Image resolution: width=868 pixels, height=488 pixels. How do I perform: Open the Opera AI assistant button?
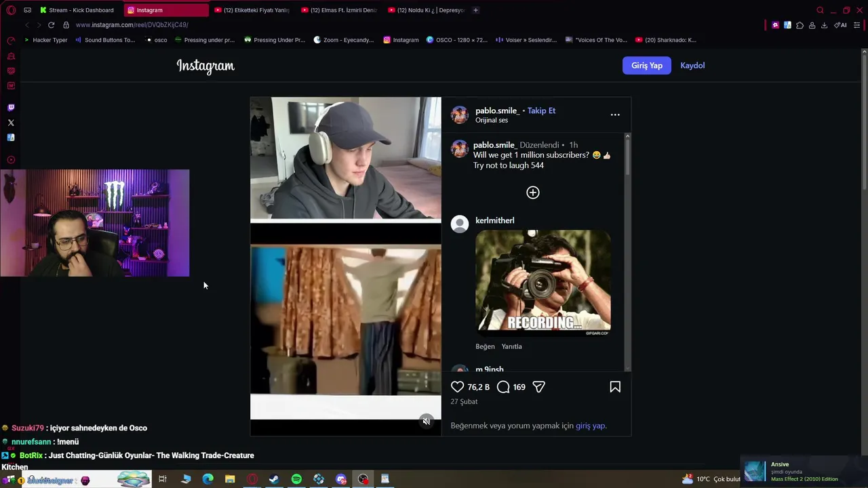click(x=840, y=25)
